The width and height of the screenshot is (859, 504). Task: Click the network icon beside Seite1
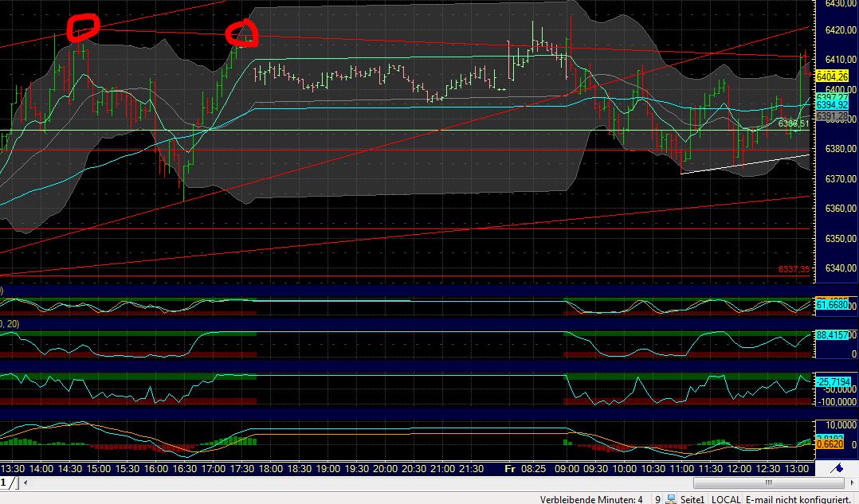[x=672, y=498]
